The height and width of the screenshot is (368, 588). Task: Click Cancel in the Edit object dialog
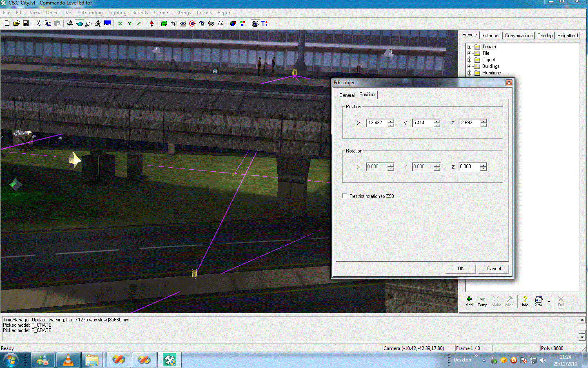pos(494,269)
